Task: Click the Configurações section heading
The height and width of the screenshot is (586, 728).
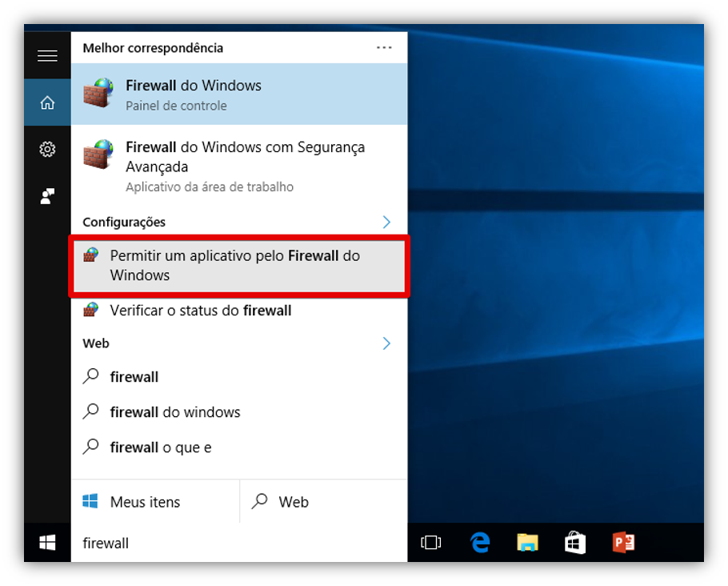Action: click(124, 222)
